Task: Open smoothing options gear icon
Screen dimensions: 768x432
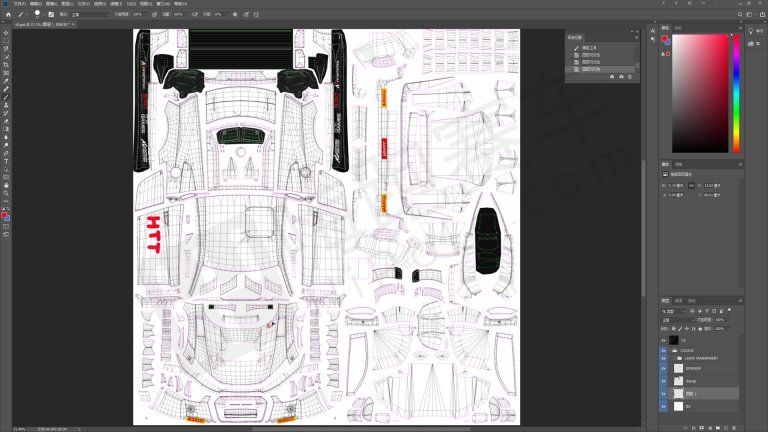Action: pyautogui.click(x=235, y=15)
